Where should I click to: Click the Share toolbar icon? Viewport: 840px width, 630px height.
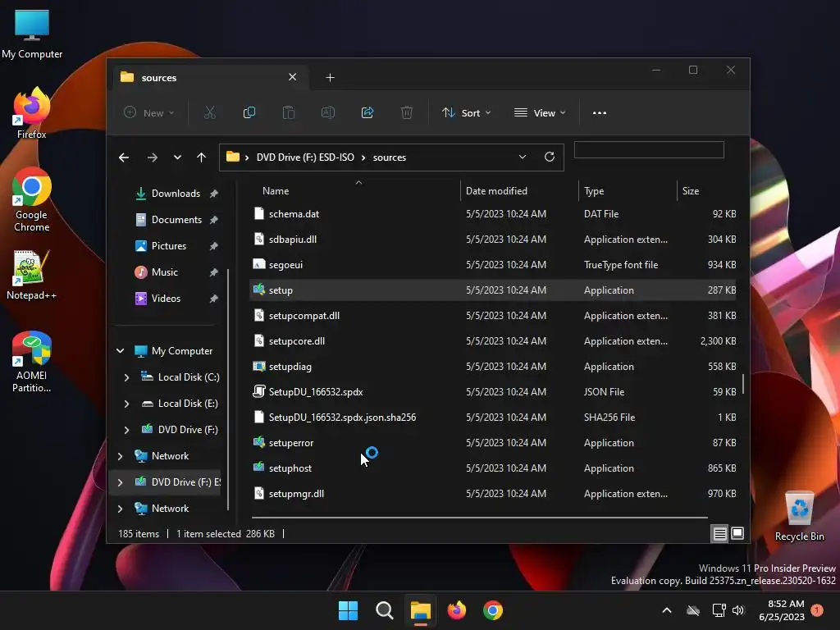(367, 113)
